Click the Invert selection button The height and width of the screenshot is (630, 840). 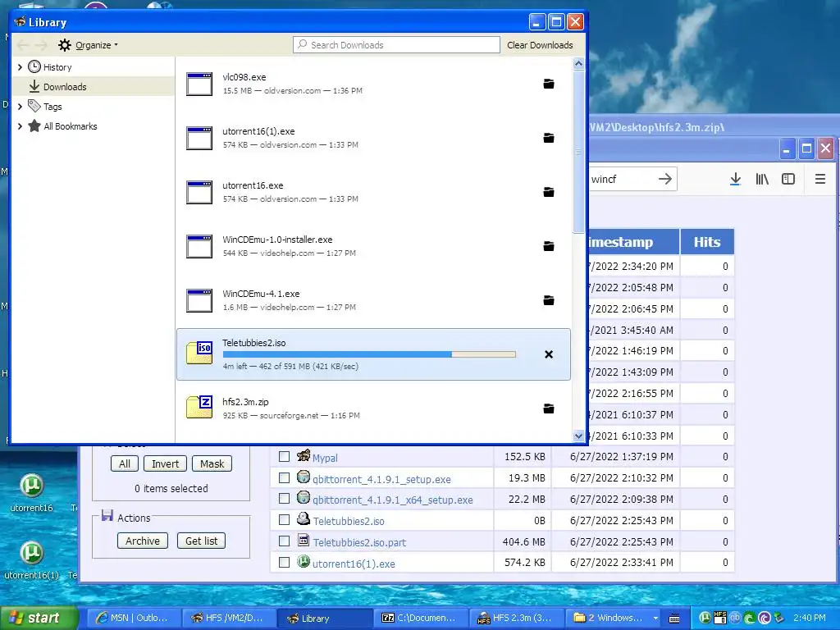(165, 464)
